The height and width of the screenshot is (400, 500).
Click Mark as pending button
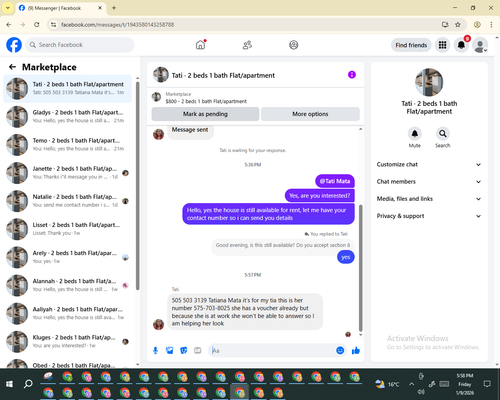tap(205, 114)
